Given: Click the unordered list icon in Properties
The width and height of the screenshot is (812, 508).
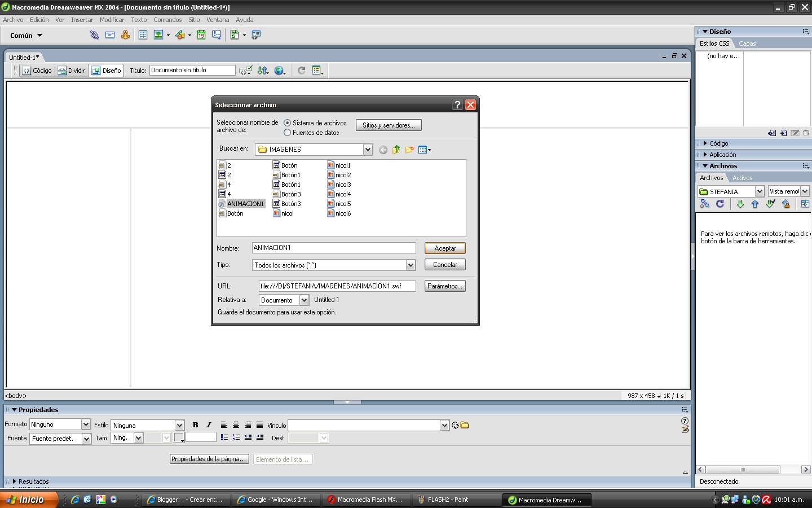Looking at the screenshot, I should coord(224,437).
